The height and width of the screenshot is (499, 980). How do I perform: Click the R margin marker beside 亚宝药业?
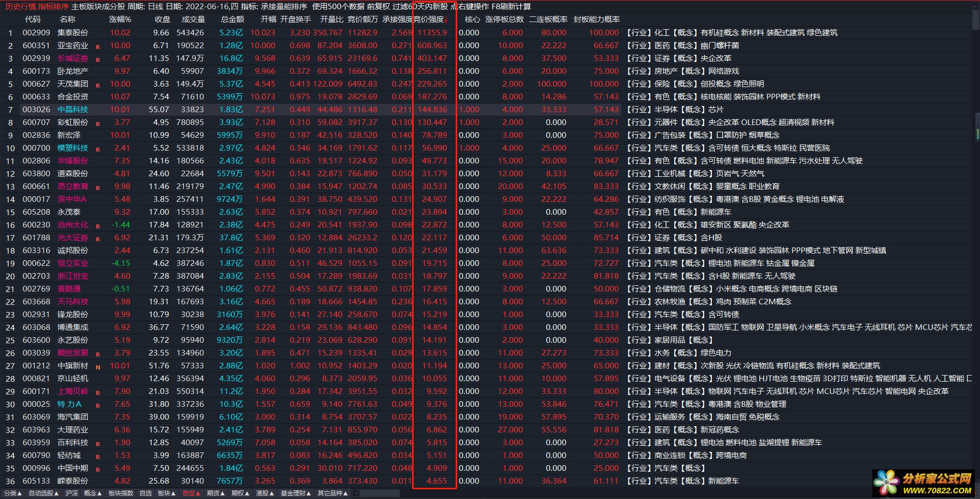pyautogui.click(x=98, y=47)
